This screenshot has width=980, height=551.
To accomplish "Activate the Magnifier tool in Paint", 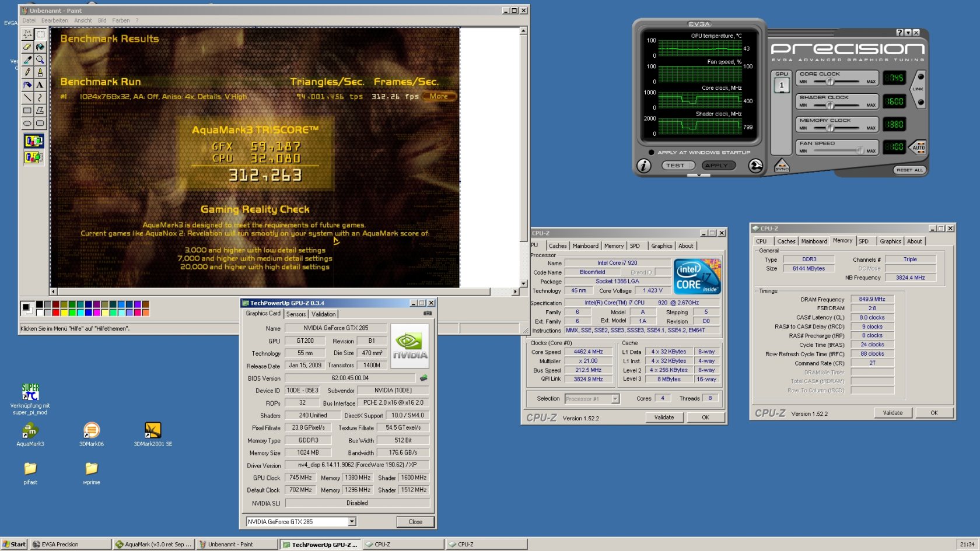I will tap(40, 60).
